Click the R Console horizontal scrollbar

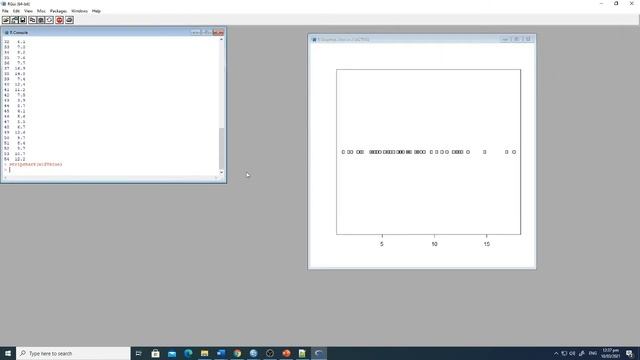tap(110, 178)
